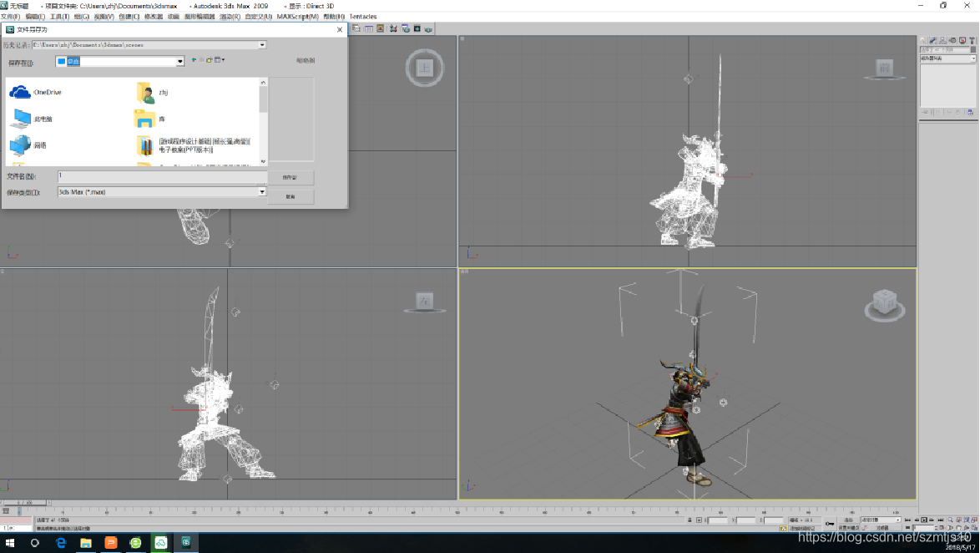Expand the history path dropdown
Screen dimensions: 980x553
point(262,45)
